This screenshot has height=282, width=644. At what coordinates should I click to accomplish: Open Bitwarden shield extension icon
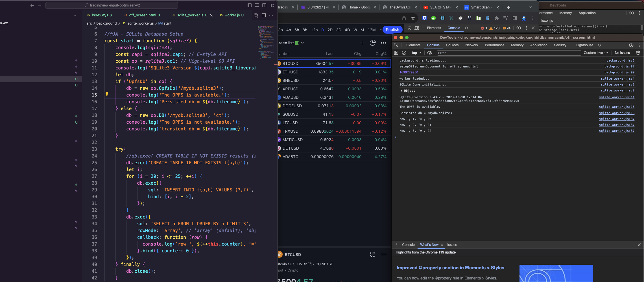pyautogui.click(x=424, y=18)
